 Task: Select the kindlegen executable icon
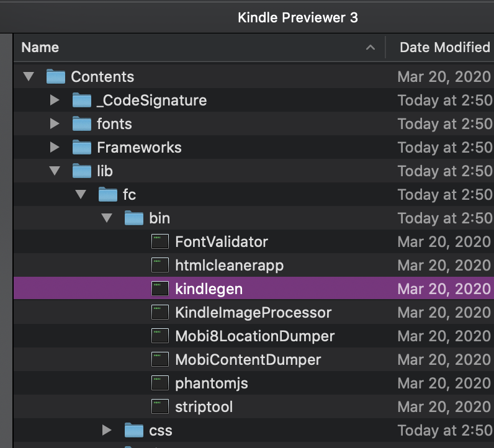[160, 289]
